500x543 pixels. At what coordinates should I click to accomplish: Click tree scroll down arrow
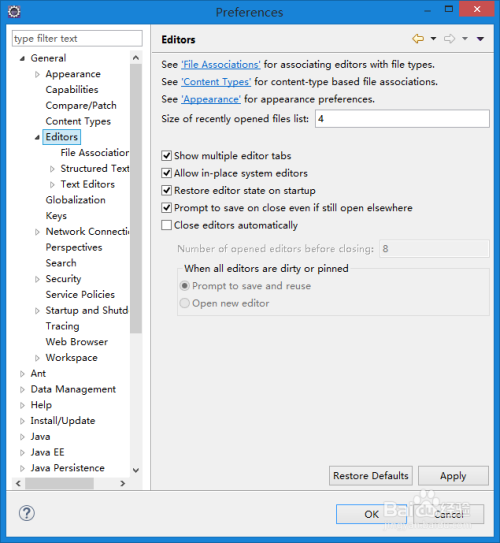click(x=136, y=470)
